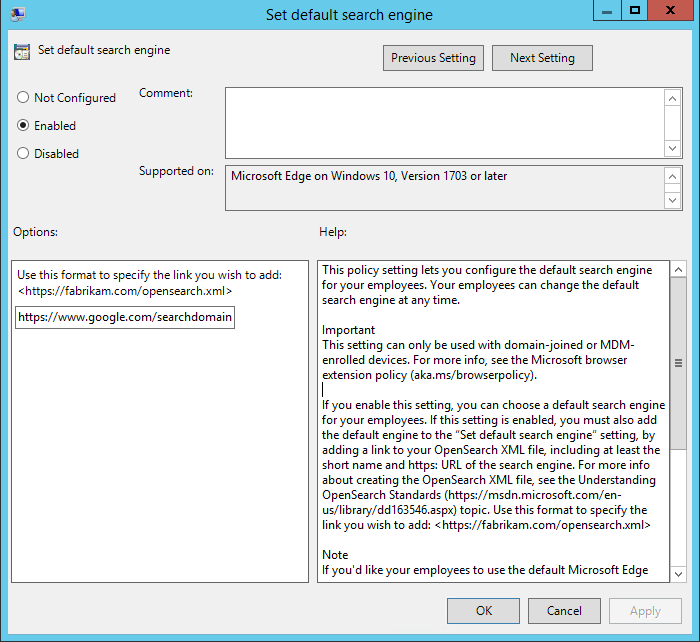Viewport: 700px width, 642px height.
Task: Click inside the Comment text box
Action: pos(445,123)
